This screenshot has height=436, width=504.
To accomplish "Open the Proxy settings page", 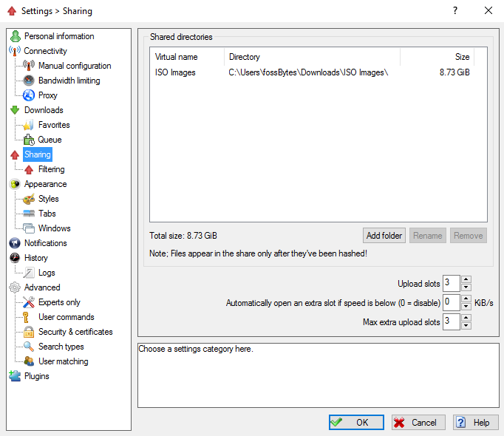I will tap(47, 95).
